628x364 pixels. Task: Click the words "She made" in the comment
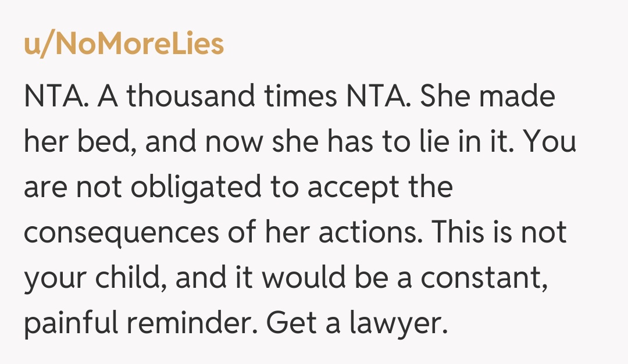point(487,96)
